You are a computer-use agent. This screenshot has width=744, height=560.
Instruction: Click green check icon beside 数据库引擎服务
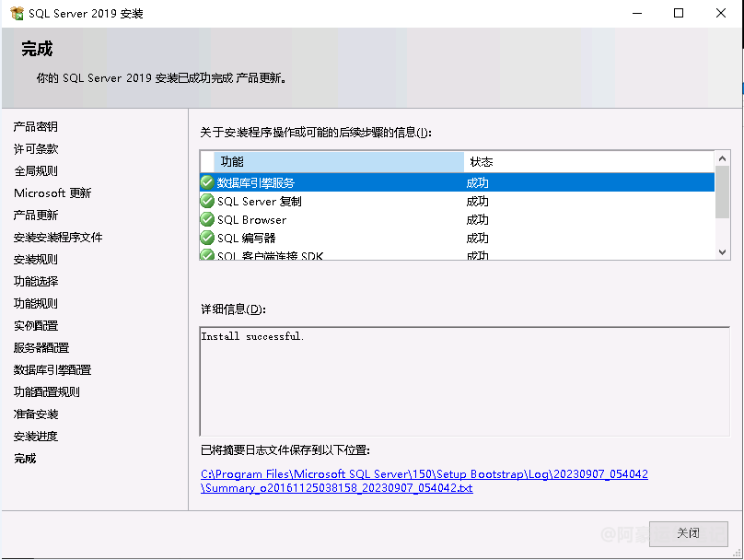tap(207, 182)
